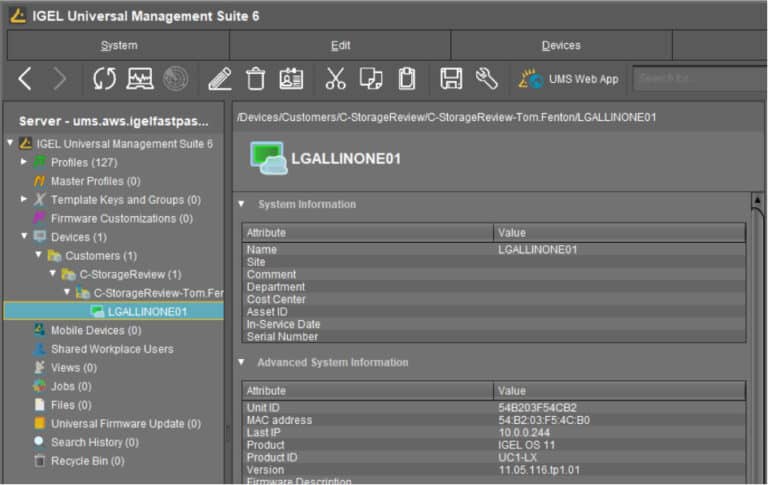Select Views (0) in tree

click(73, 367)
